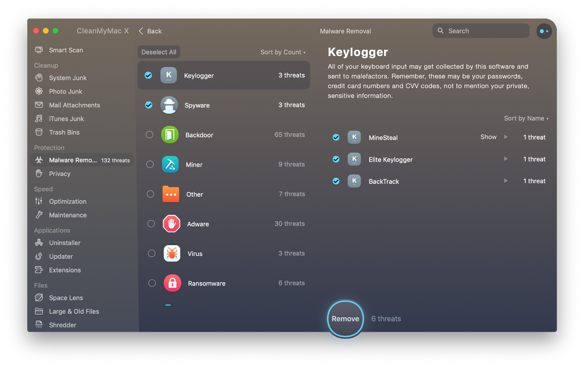Click the Elite Keylogger threat name
Viewport: 588px width, 368px height.
[x=391, y=159]
